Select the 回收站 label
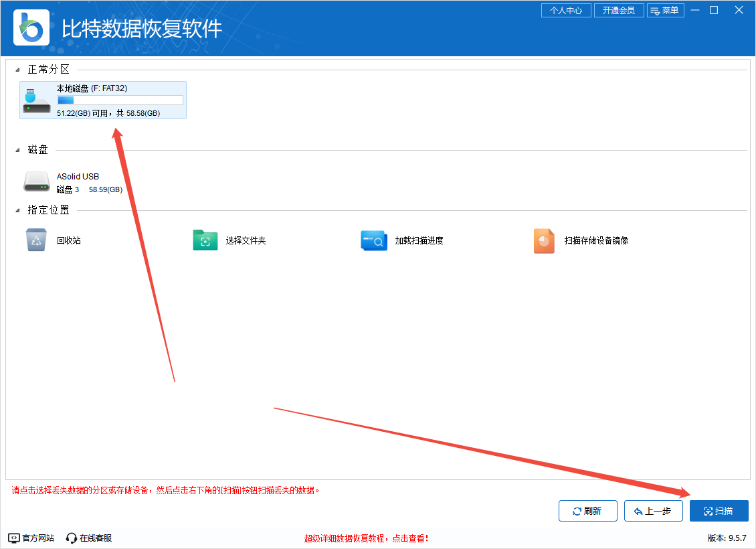This screenshot has height=549, width=756. 69,240
